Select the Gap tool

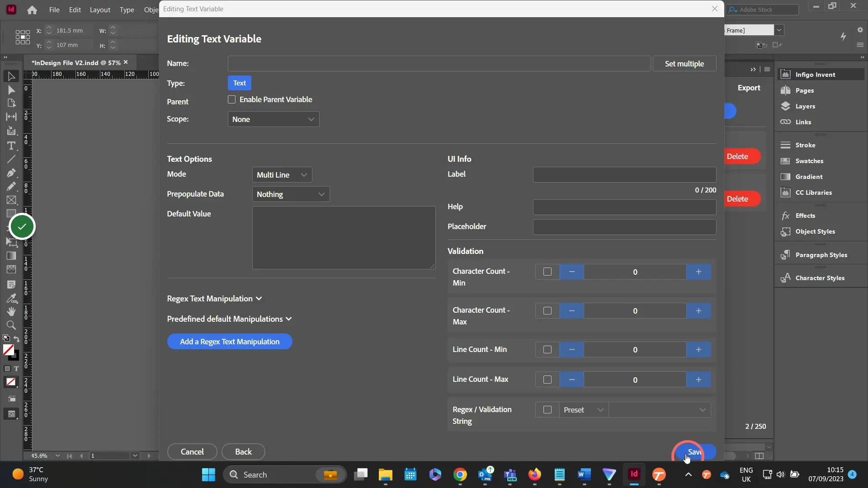point(11,117)
